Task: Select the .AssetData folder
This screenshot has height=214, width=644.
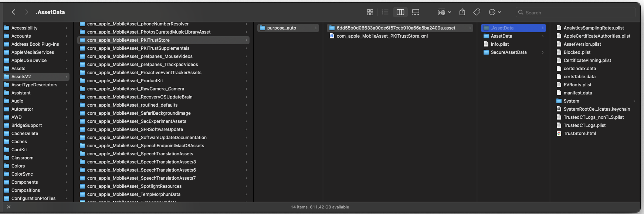Action: click(x=513, y=28)
